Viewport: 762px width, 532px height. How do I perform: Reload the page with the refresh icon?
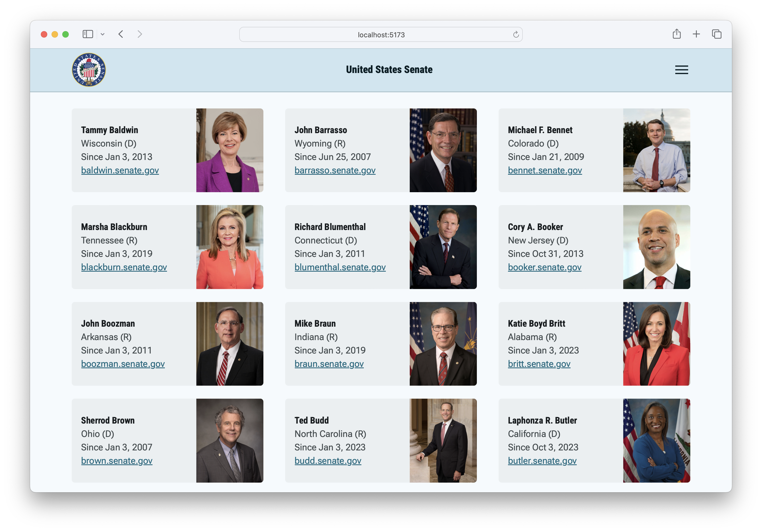click(x=516, y=35)
